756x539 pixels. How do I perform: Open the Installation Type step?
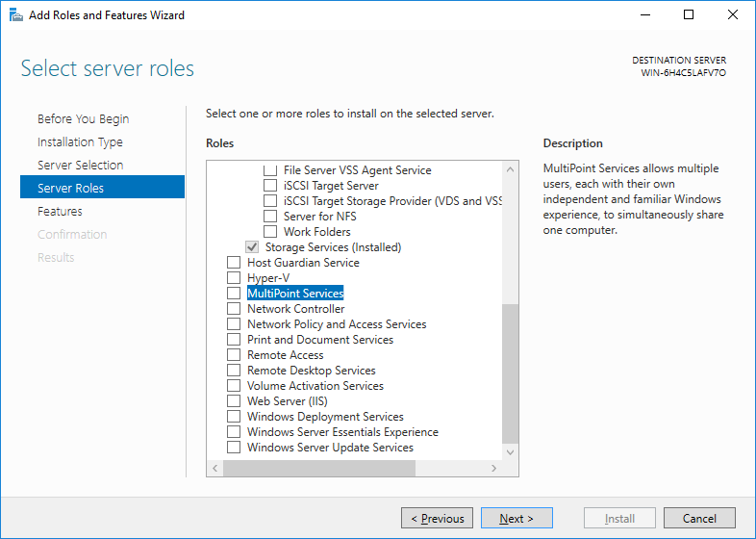(x=80, y=141)
